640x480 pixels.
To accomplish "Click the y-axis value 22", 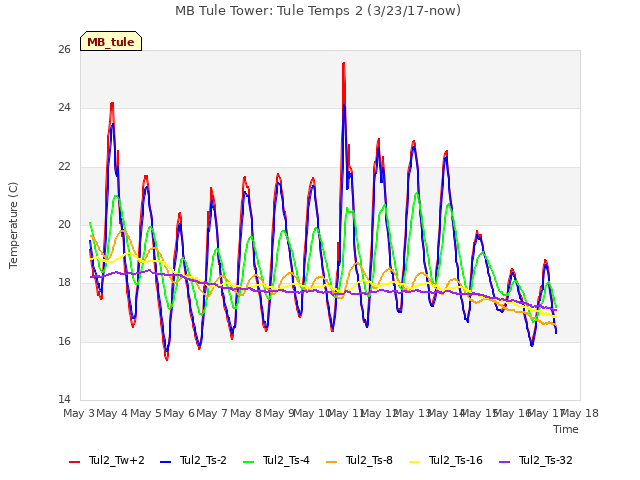I will (x=64, y=167).
